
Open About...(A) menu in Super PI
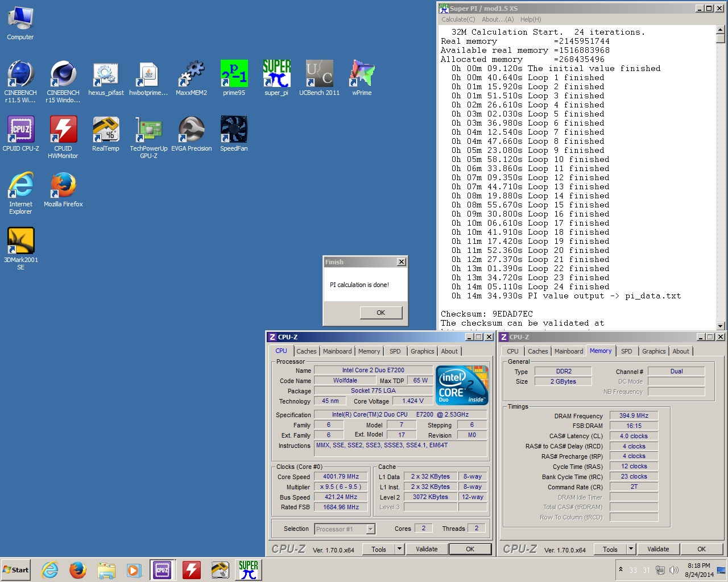[x=498, y=19]
